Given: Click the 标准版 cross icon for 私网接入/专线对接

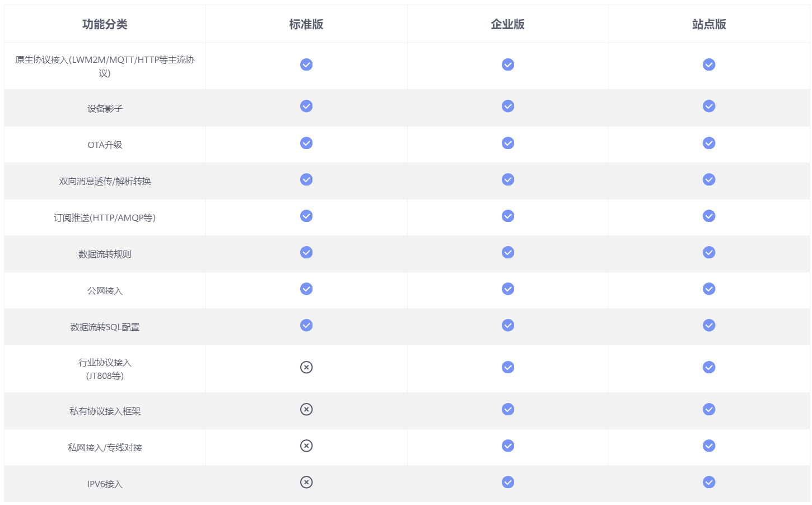Looking at the screenshot, I should (306, 446).
